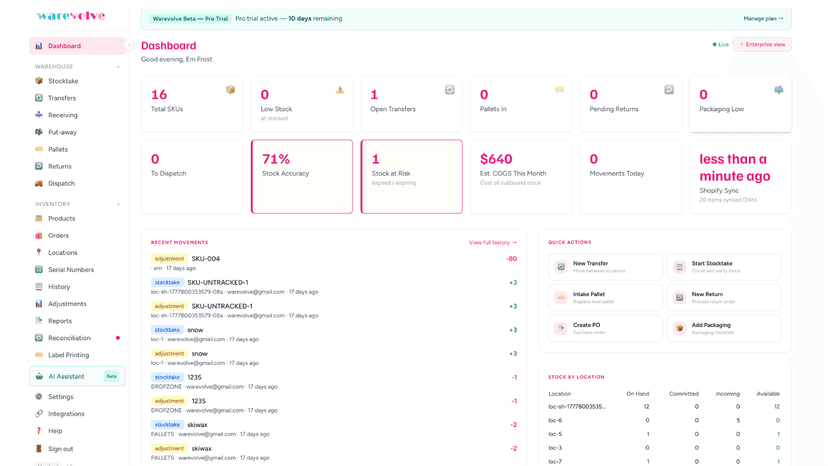Click the Add Packaging quick action icon
The image size is (828, 466).
click(680, 328)
